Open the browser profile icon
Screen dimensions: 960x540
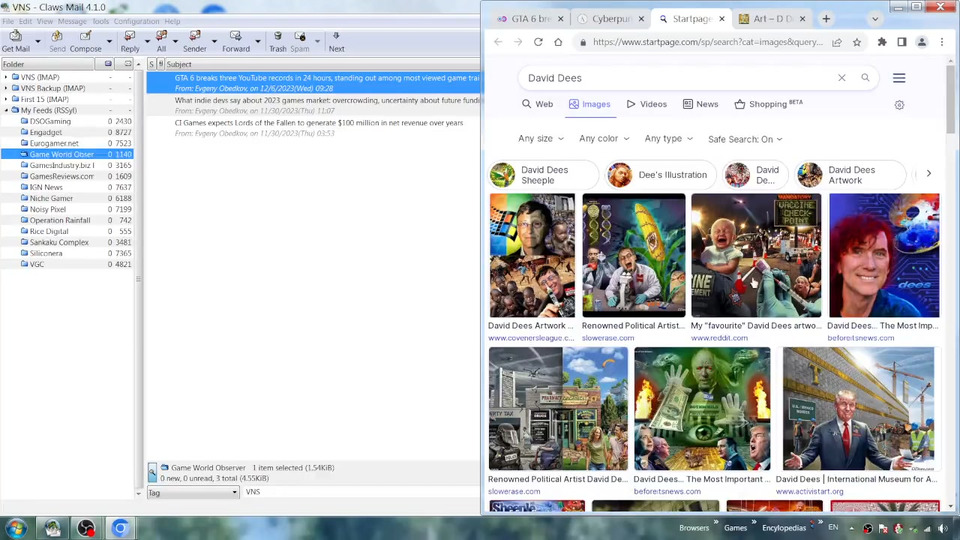[921, 42]
